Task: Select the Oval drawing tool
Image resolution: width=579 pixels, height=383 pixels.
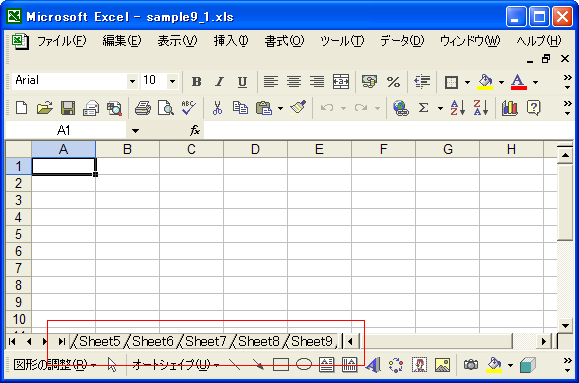Action: tap(304, 365)
